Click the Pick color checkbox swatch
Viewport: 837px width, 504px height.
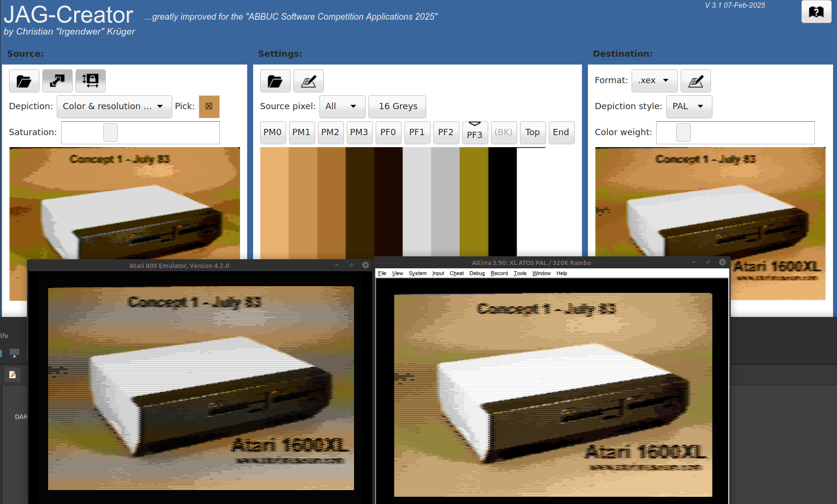209,106
